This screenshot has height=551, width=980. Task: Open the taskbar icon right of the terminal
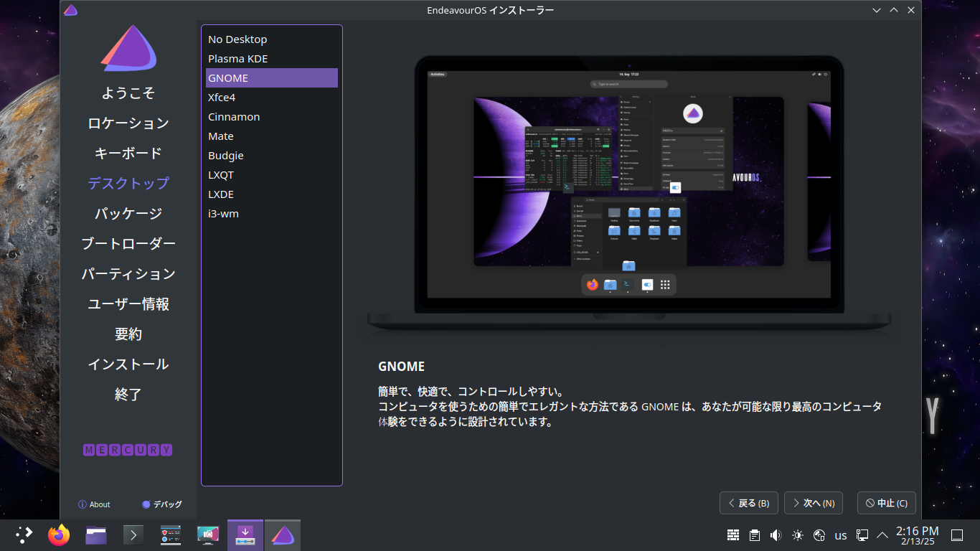point(171,534)
